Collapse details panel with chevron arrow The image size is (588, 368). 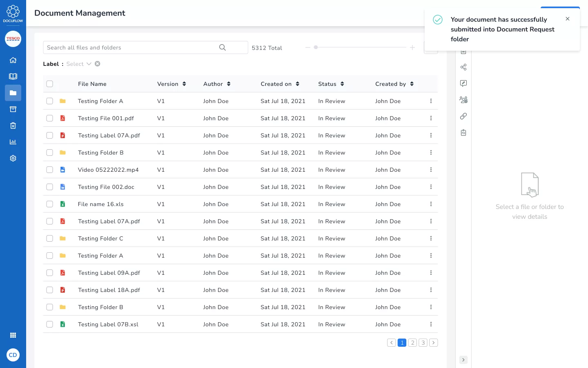pyautogui.click(x=463, y=360)
